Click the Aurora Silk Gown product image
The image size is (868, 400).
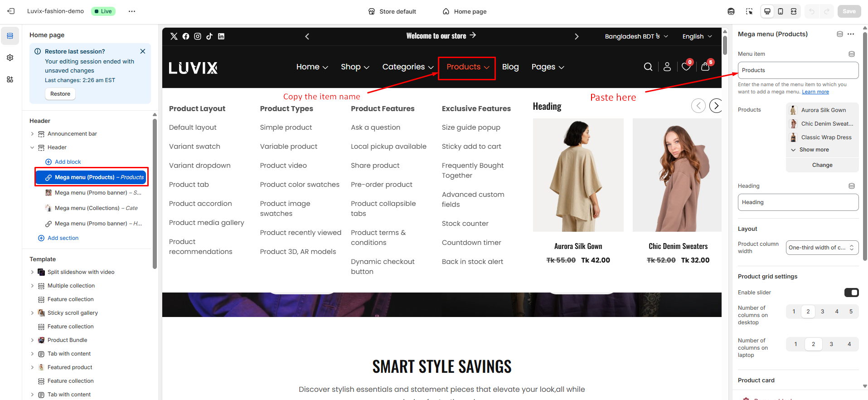578,175
